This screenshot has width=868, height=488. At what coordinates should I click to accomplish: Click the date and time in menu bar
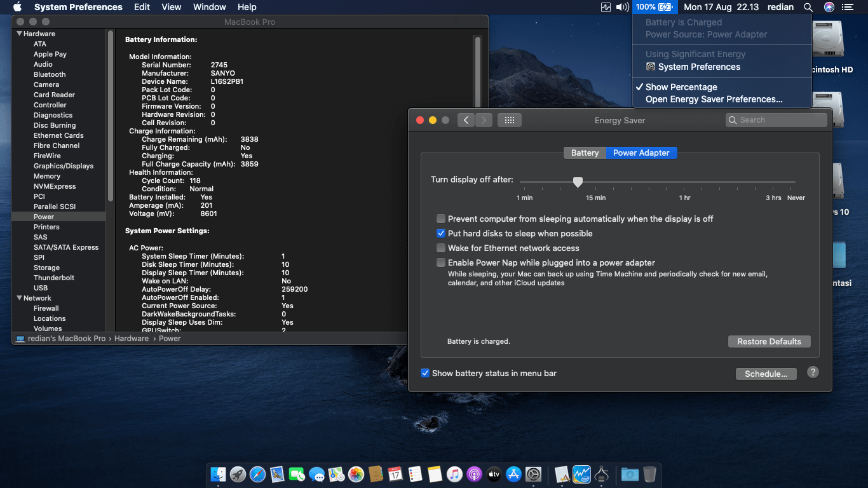721,7
